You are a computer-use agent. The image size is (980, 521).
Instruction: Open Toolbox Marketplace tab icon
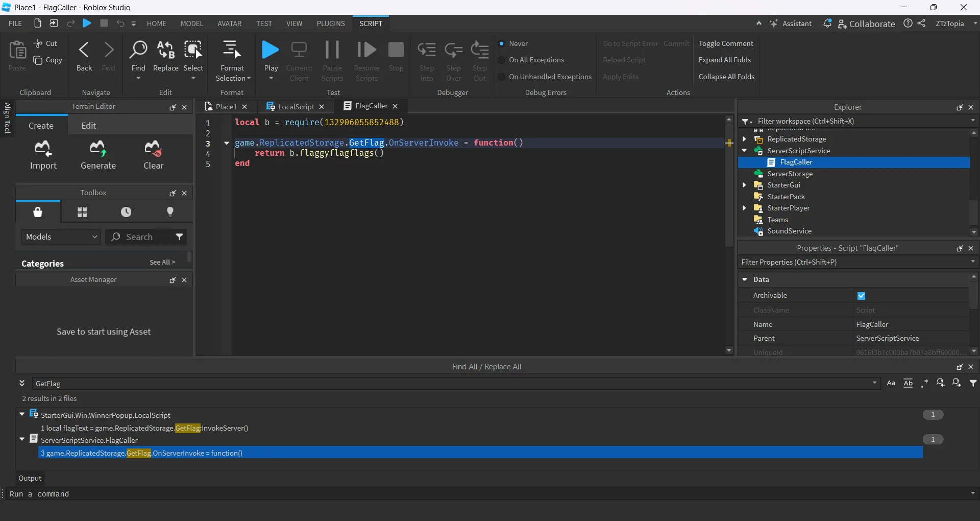pos(38,212)
